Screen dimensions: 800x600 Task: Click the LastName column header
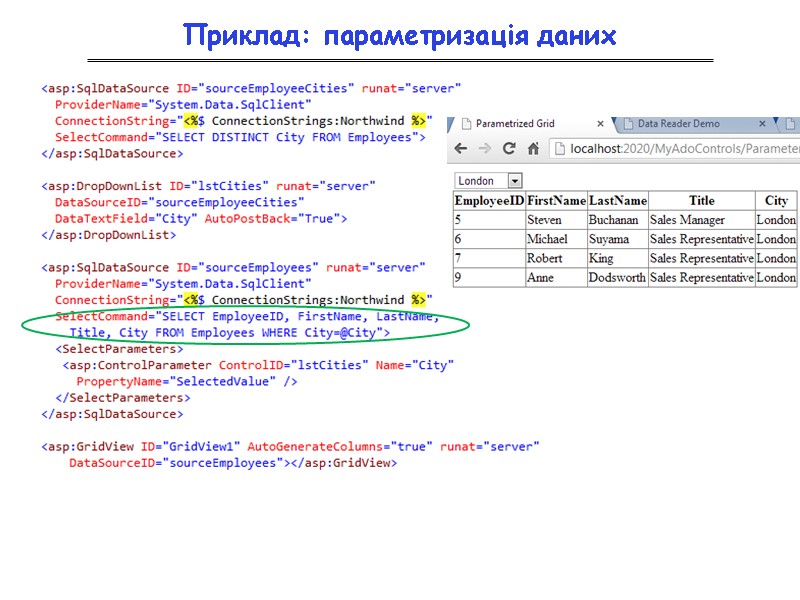[x=618, y=201]
